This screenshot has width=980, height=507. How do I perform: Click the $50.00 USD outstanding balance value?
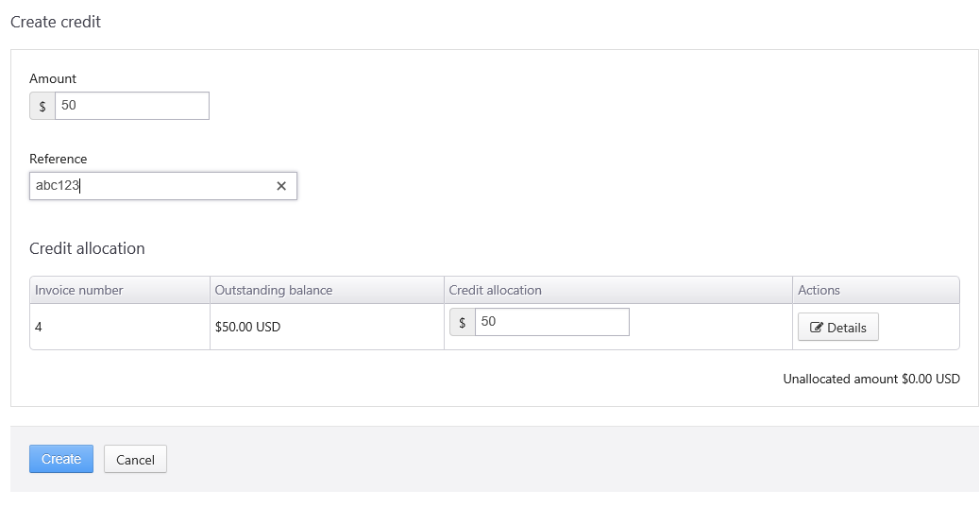pos(247,327)
